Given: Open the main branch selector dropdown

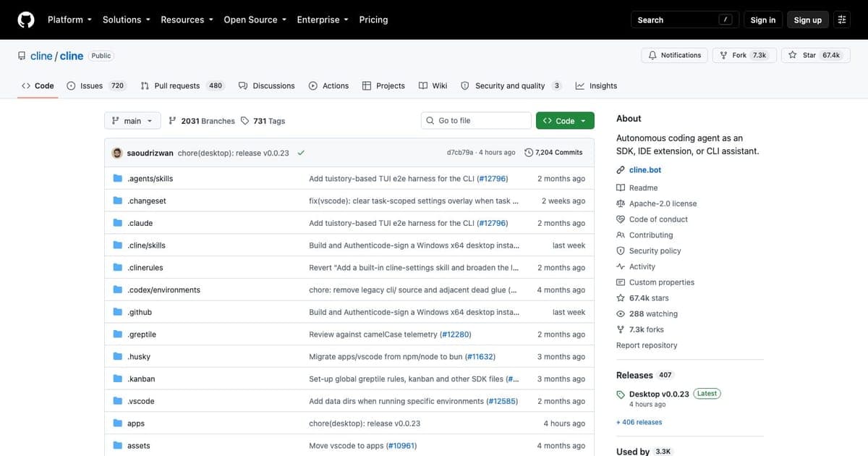Looking at the screenshot, I should [x=132, y=121].
